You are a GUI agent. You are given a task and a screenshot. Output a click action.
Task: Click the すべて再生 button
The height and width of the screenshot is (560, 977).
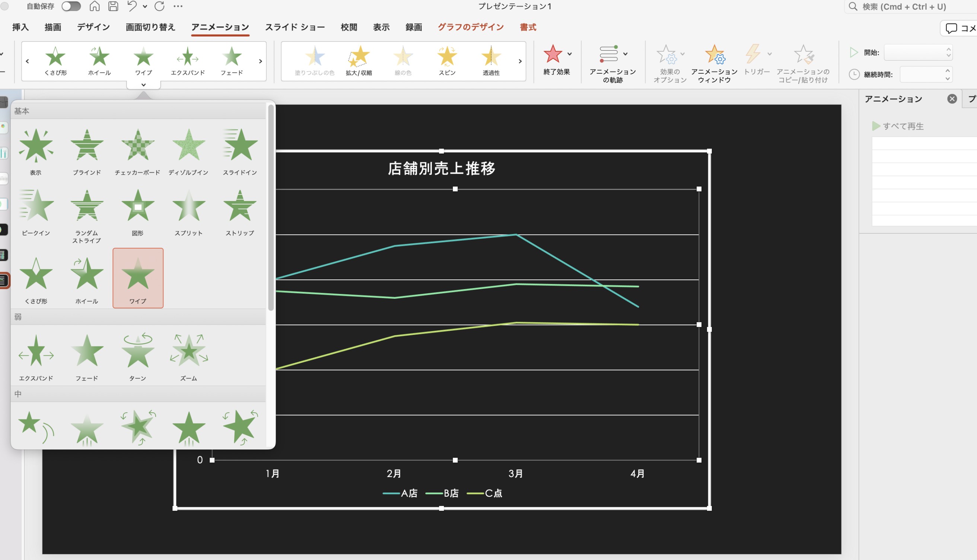tap(898, 126)
